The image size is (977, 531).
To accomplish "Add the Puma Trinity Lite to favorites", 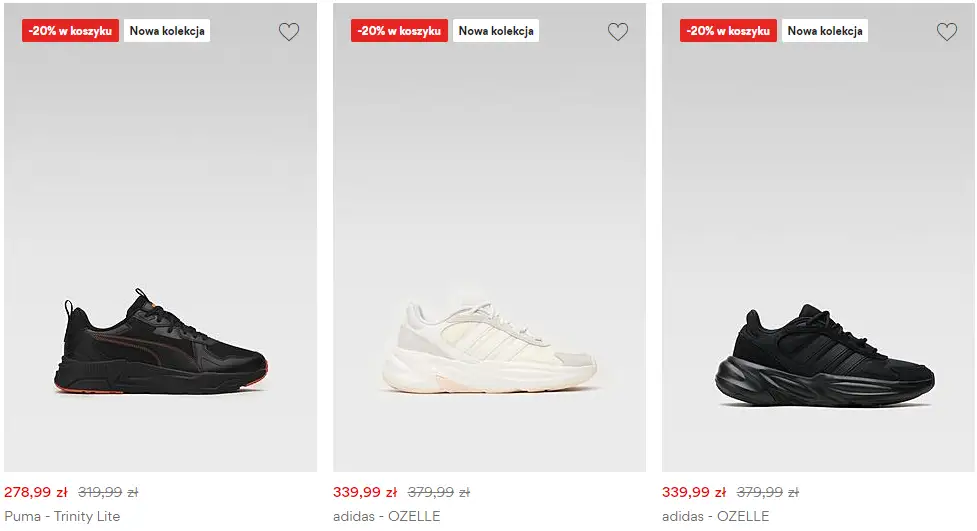I will pyautogui.click(x=289, y=32).
